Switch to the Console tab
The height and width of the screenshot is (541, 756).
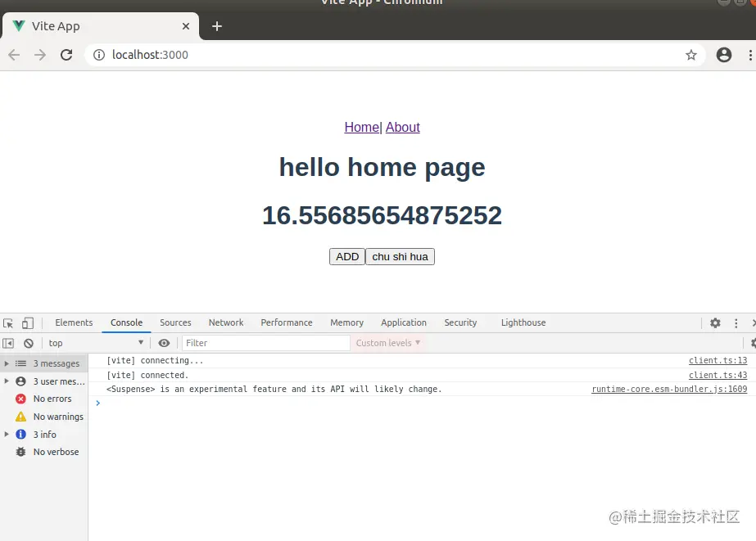(126, 322)
